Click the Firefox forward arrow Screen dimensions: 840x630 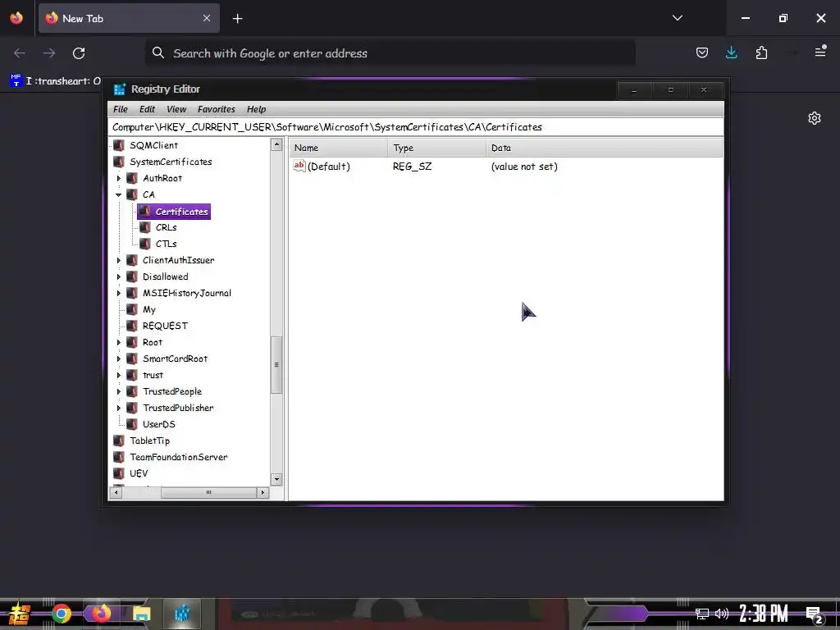point(49,53)
